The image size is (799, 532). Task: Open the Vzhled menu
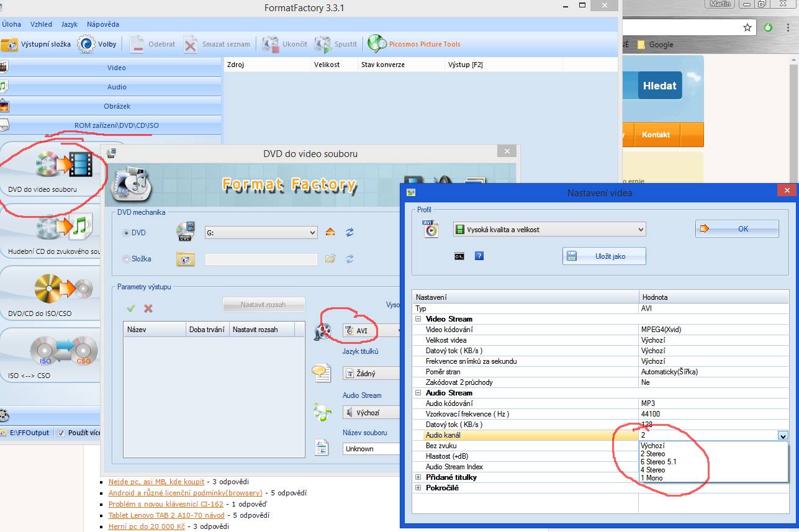pos(41,24)
